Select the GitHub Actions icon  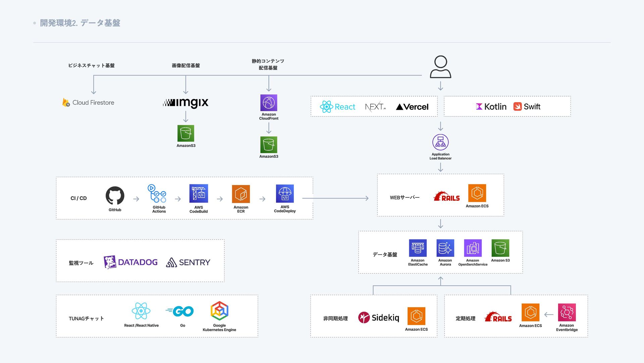point(157,193)
